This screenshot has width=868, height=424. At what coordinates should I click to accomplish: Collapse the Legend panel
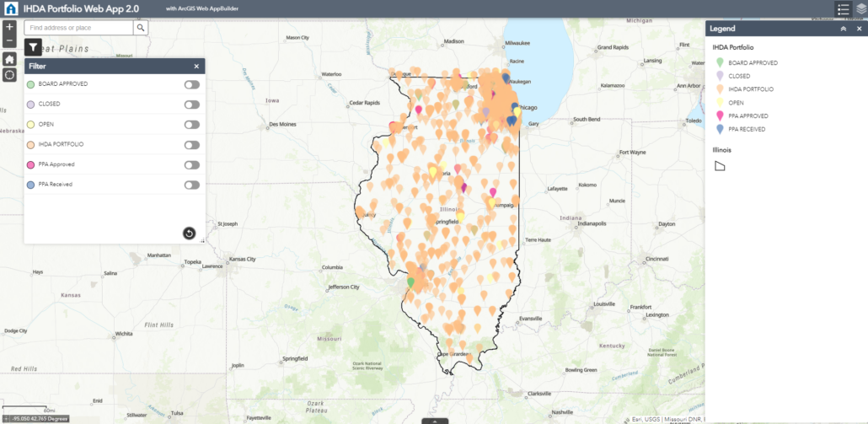click(844, 29)
